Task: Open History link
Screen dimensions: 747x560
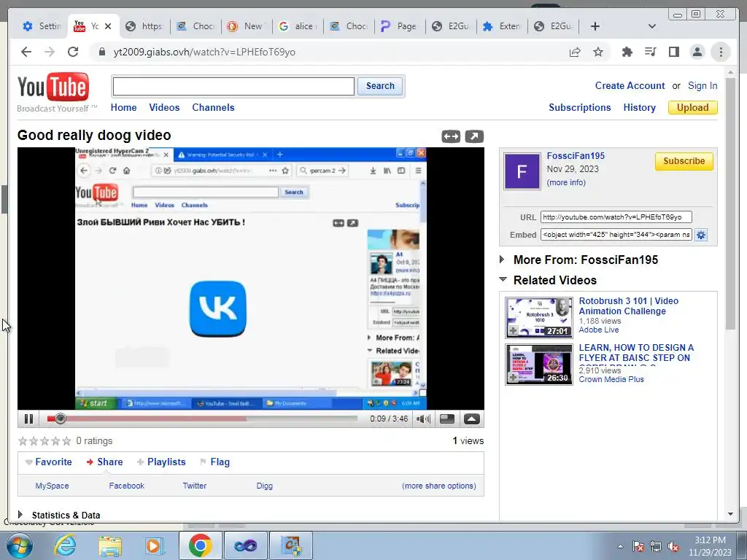Action: click(639, 108)
